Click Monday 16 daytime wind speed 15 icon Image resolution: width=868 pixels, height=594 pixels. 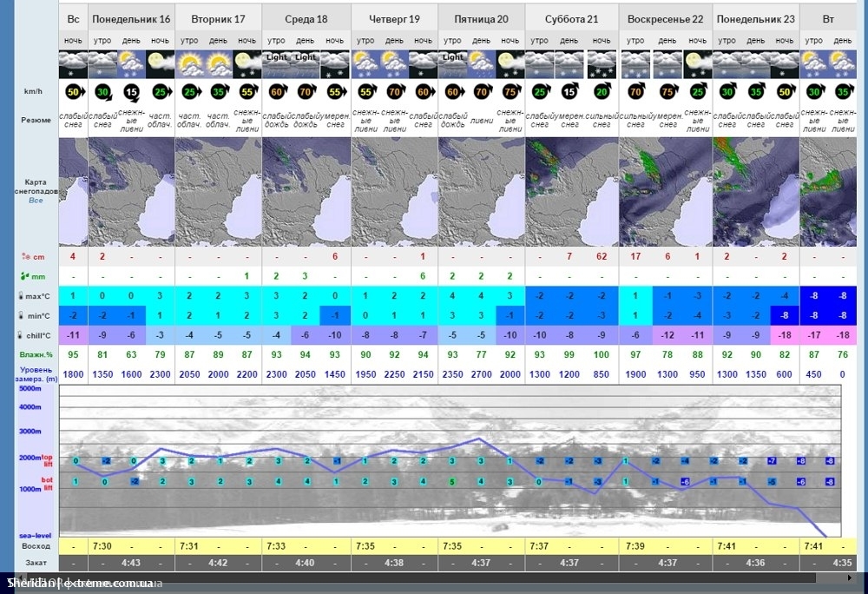click(x=131, y=92)
